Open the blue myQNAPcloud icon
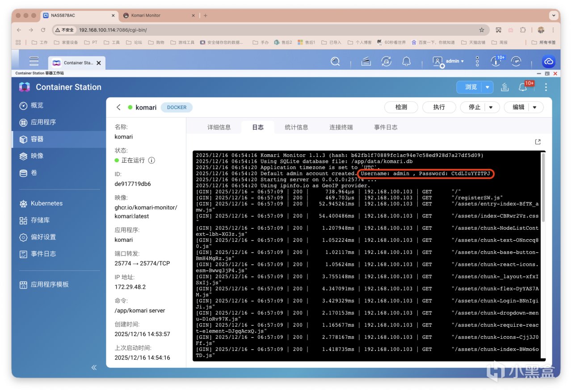 548,61
